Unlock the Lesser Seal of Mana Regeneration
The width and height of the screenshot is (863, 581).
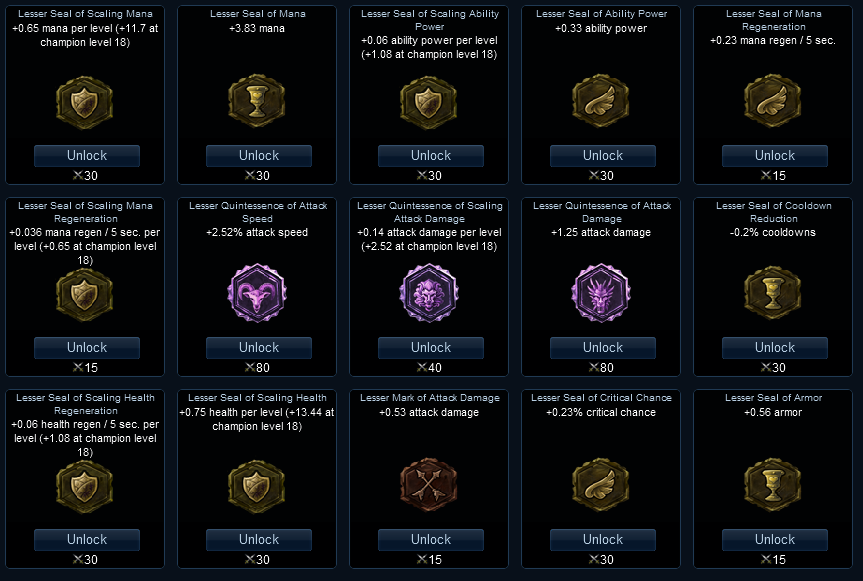pos(775,156)
